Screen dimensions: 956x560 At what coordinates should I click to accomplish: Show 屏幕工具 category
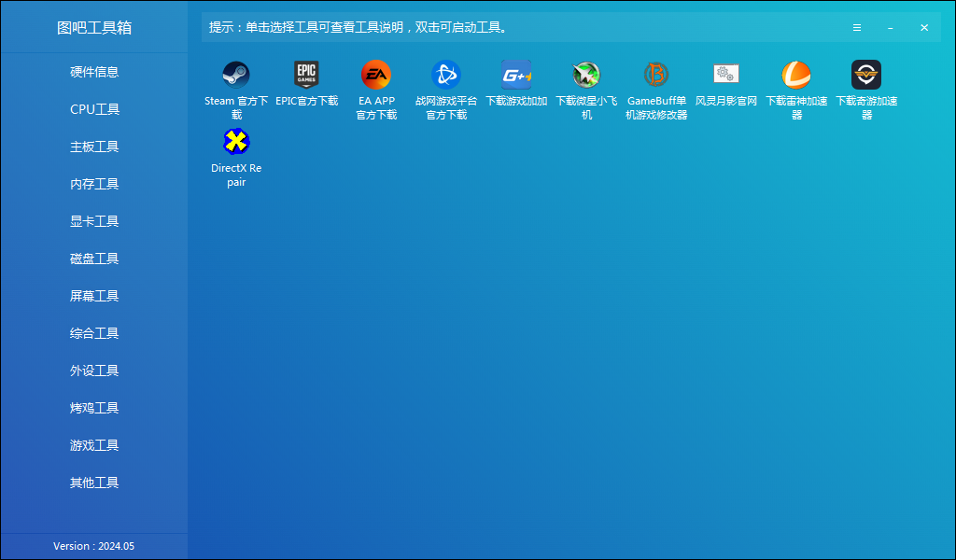[94, 296]
